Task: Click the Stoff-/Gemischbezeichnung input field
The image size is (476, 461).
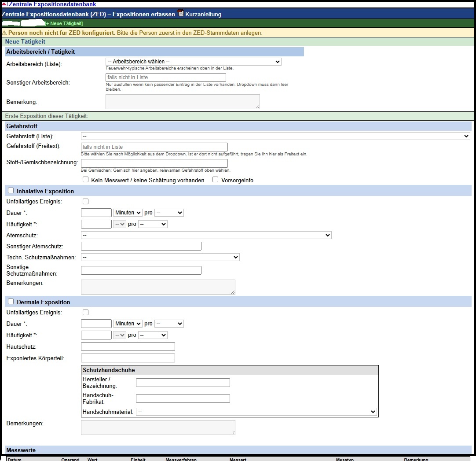Action: [154, 163]
